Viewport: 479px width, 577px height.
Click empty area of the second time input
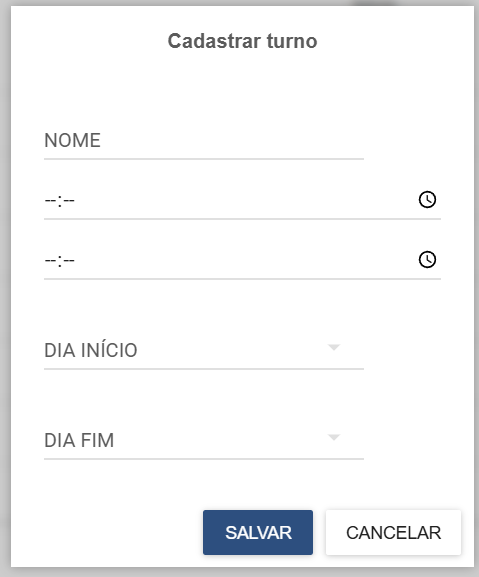(x=243, y=261)
